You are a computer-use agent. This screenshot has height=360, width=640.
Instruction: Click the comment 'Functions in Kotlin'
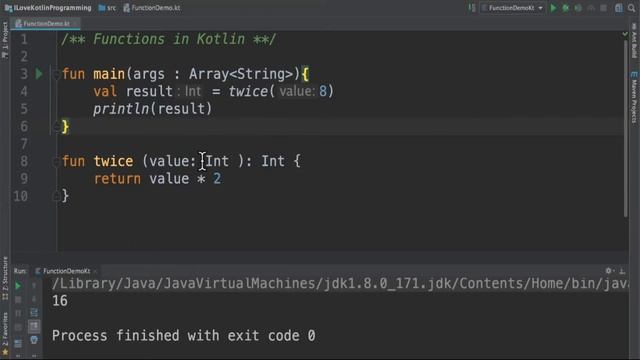(169, 40)
